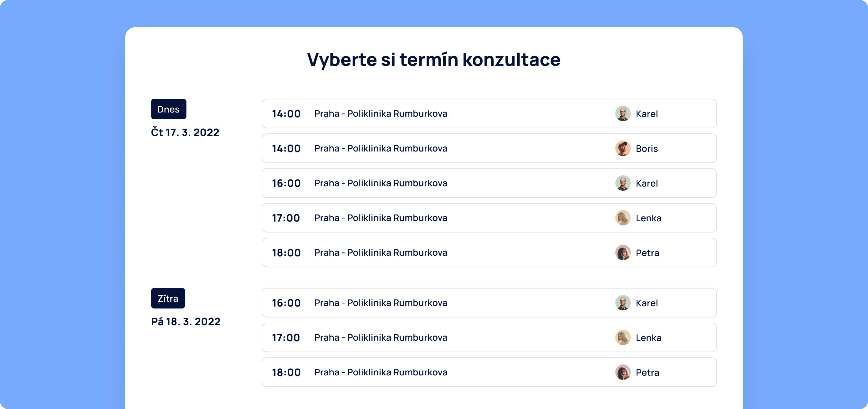
Task: Click Karel's avatar in today's 14:00 slot
Action: [623, 114]
